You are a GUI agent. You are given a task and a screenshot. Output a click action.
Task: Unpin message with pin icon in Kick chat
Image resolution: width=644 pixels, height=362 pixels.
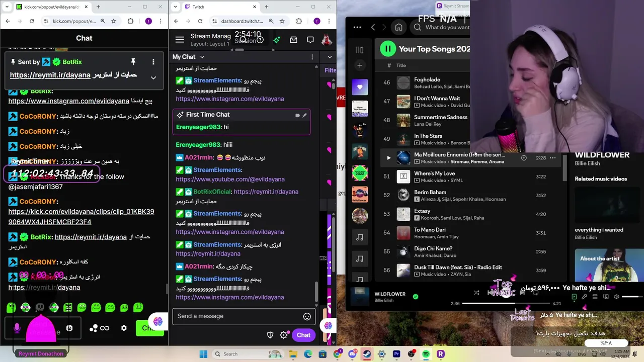[x=133, y=62]
